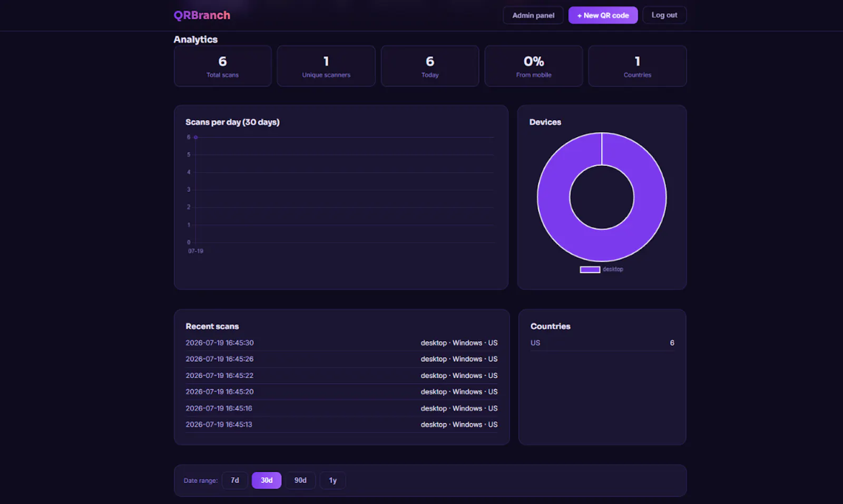
Task: Select the 7d date range
Action: click(x=235, y=480)
